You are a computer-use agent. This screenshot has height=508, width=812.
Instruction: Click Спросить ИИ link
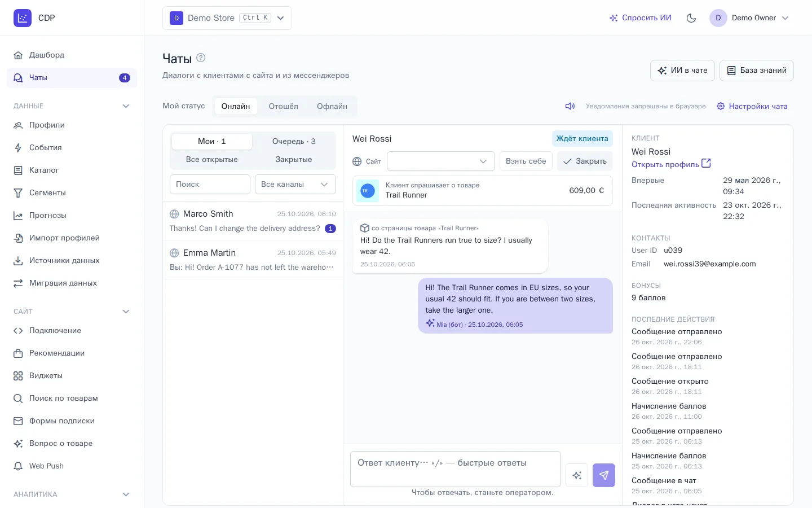[641, 18]
